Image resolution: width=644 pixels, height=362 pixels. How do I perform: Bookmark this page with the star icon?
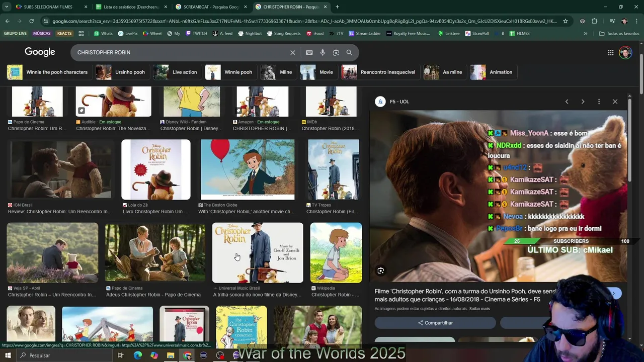tap(566, 21)
